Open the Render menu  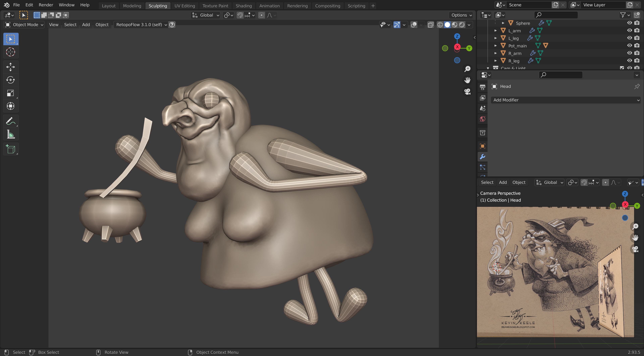tap(46, 5)
